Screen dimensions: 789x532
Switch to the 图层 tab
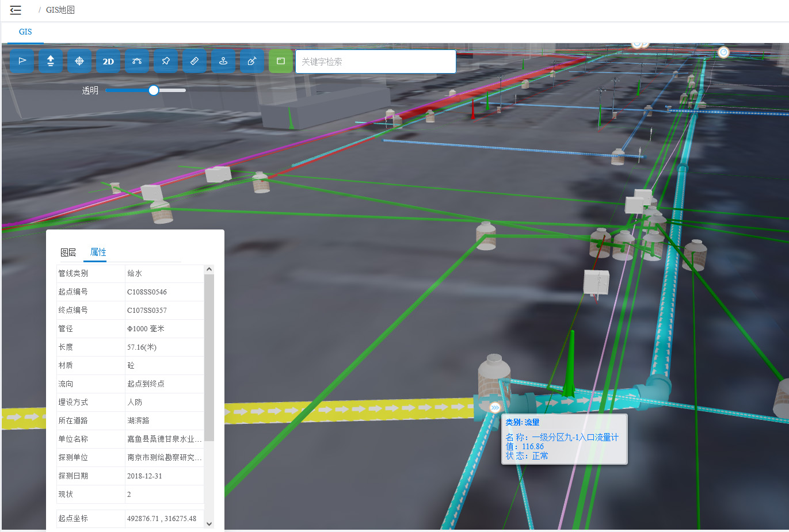click(x=68, y=252)
